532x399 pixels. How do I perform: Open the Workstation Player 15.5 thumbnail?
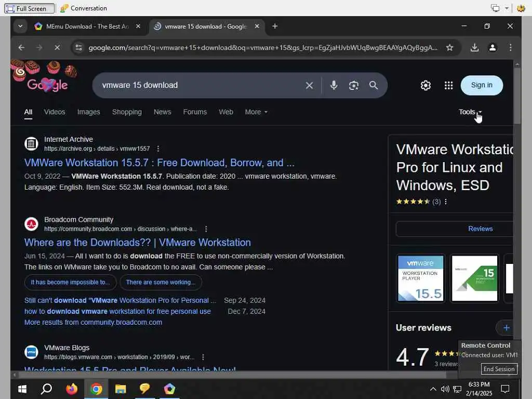point(420,278)
